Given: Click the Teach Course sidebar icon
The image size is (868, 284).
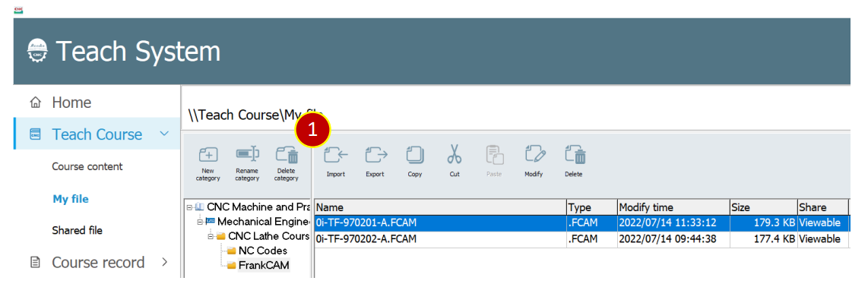Looking at the screenshot, I should 36,135.
